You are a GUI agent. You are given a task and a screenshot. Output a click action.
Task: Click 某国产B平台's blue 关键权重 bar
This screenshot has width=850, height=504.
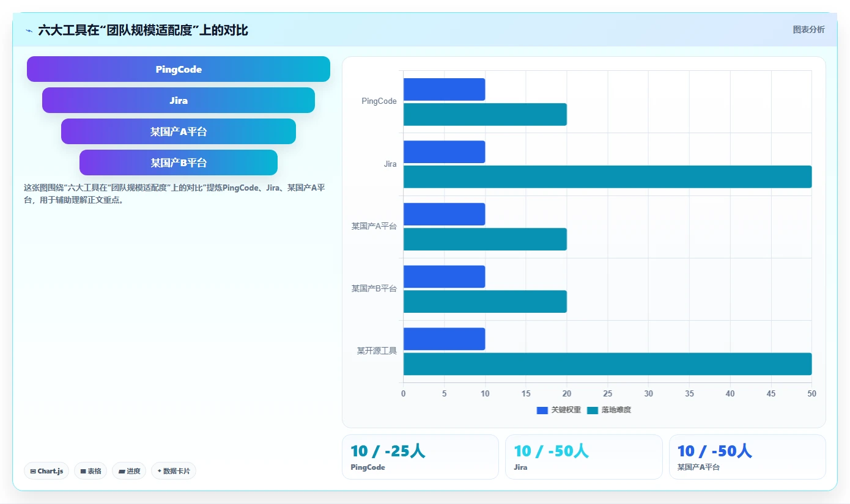pyautogui.click(x=444, y=276)
